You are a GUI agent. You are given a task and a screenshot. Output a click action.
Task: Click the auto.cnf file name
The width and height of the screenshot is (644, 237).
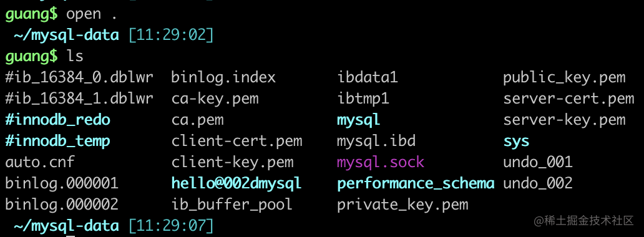point(40,162)
